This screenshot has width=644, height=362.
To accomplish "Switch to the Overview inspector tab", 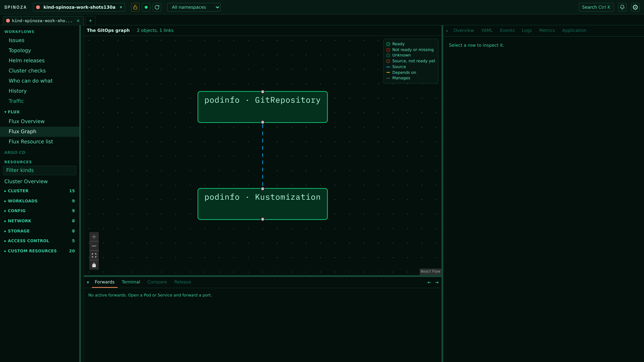I will [464, 30].
